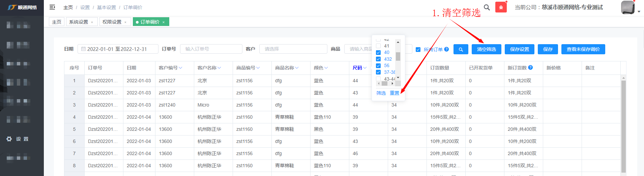Open the red bug error log icon

[501, 7]
